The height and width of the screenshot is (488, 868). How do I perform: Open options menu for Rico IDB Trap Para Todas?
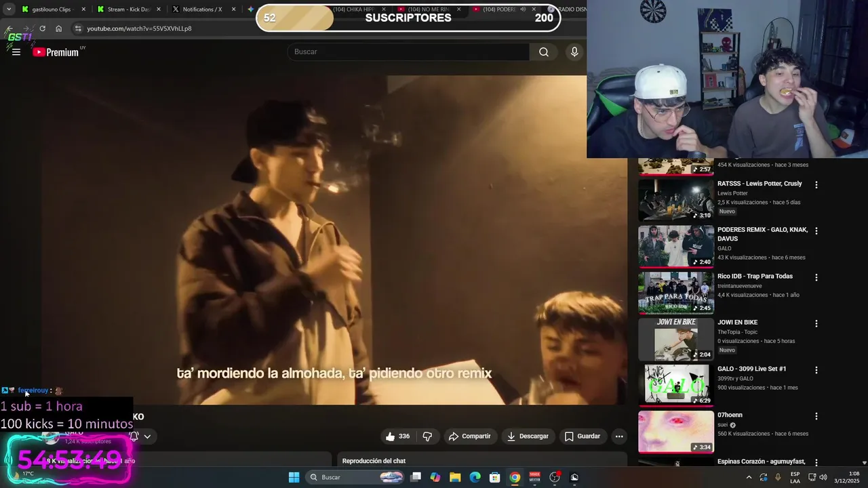tap(816, 277)
